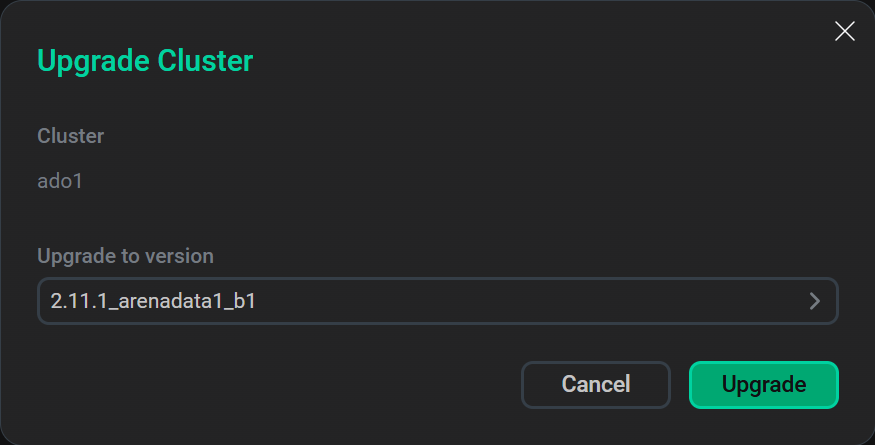Click the version text 2.11.1_arenadata1_b1
Screen dimensions: 875x445
(x=153, y=301)
